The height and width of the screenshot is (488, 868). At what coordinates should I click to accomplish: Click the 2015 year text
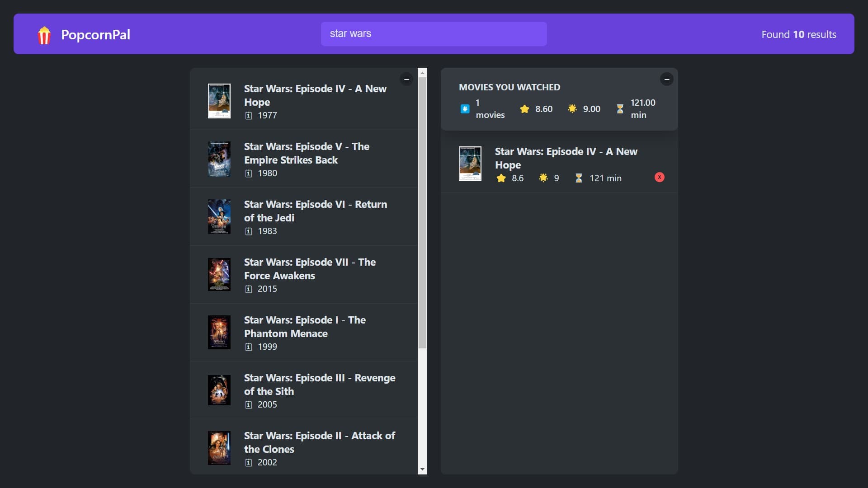[x=267, y=289]
